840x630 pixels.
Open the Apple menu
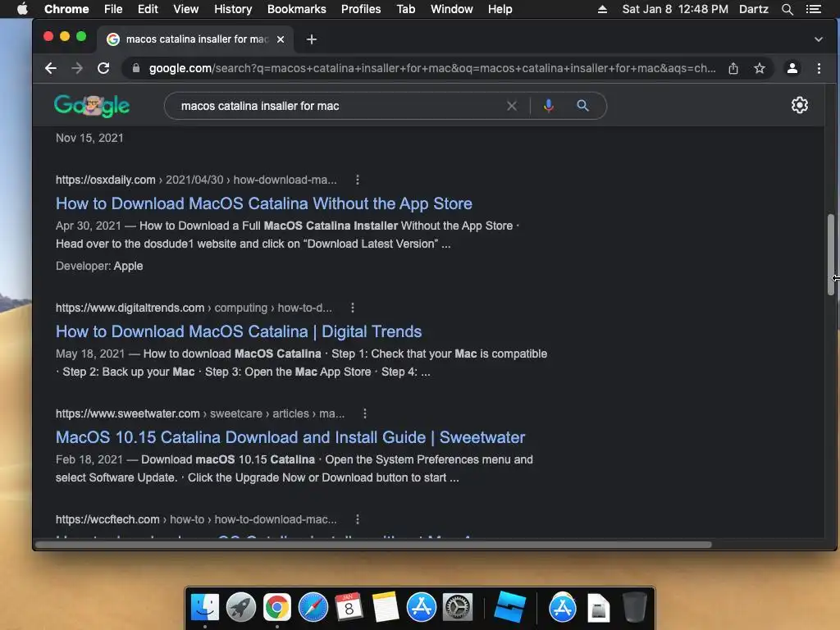(22, 9)
